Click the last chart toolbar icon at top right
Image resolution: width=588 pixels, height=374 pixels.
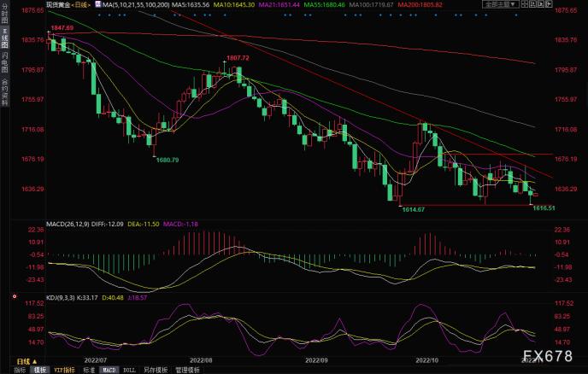coord(549,4)
